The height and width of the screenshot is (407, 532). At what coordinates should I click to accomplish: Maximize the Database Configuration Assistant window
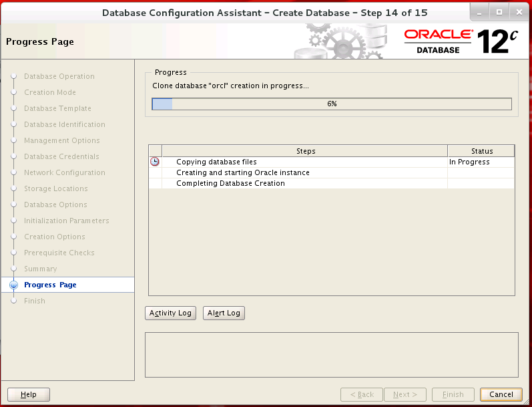tap(499, 12)
